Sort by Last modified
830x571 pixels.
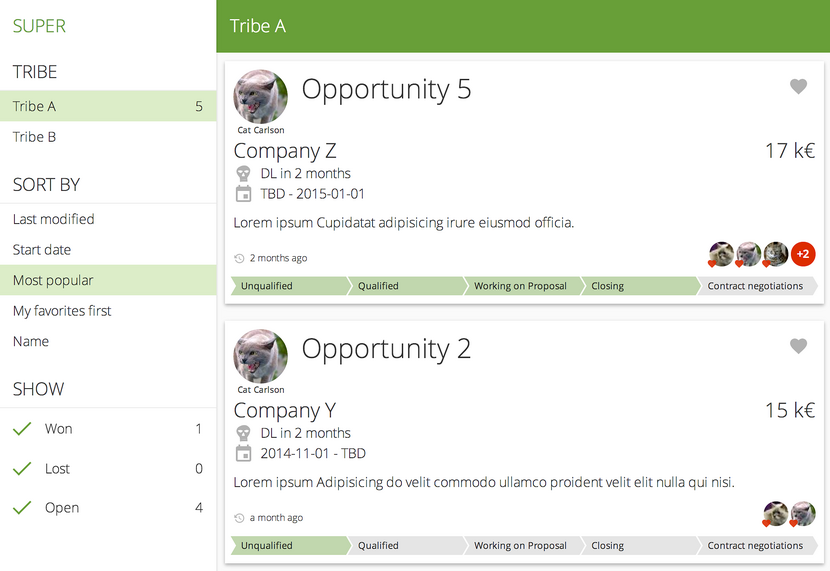coord(108,219)
